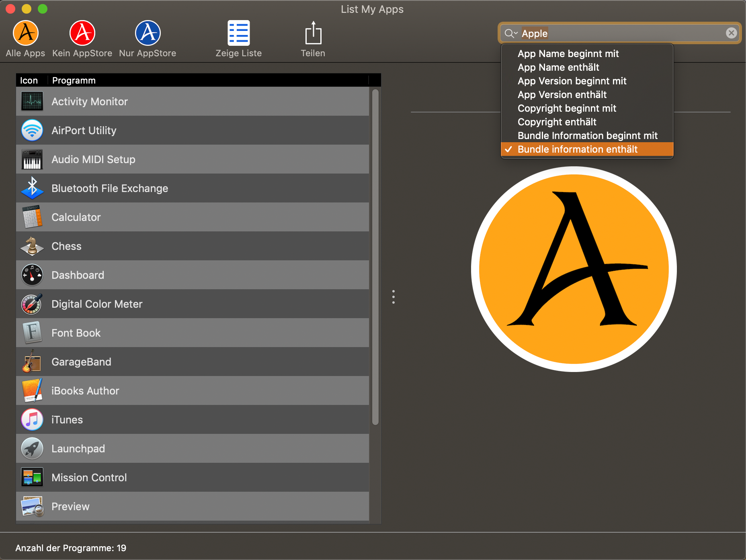Select the 'Bluetooth File Exchange' row text
The image size is (746, 560).
click(x=110, y=188)
